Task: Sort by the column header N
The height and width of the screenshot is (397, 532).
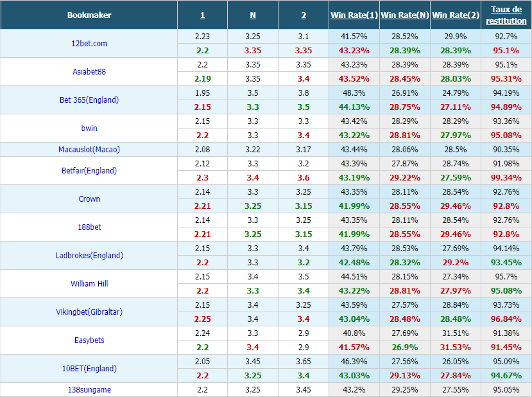Action: pos(253,15)
